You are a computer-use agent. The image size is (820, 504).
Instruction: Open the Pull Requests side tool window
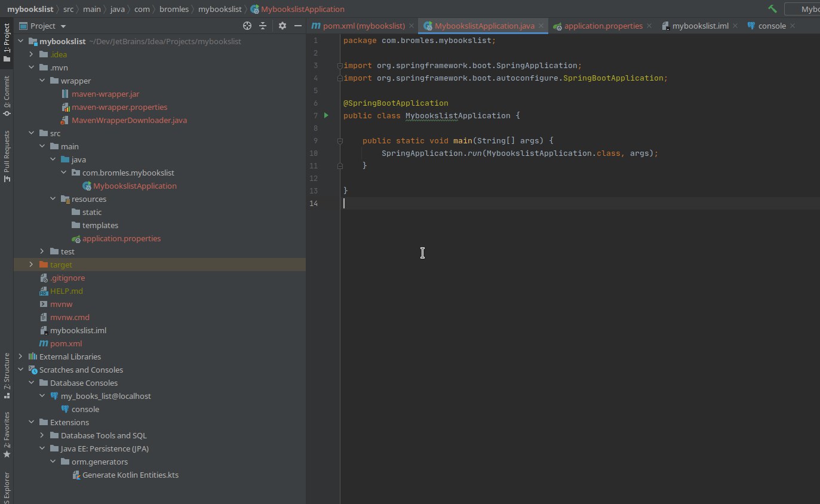point(7,156)
